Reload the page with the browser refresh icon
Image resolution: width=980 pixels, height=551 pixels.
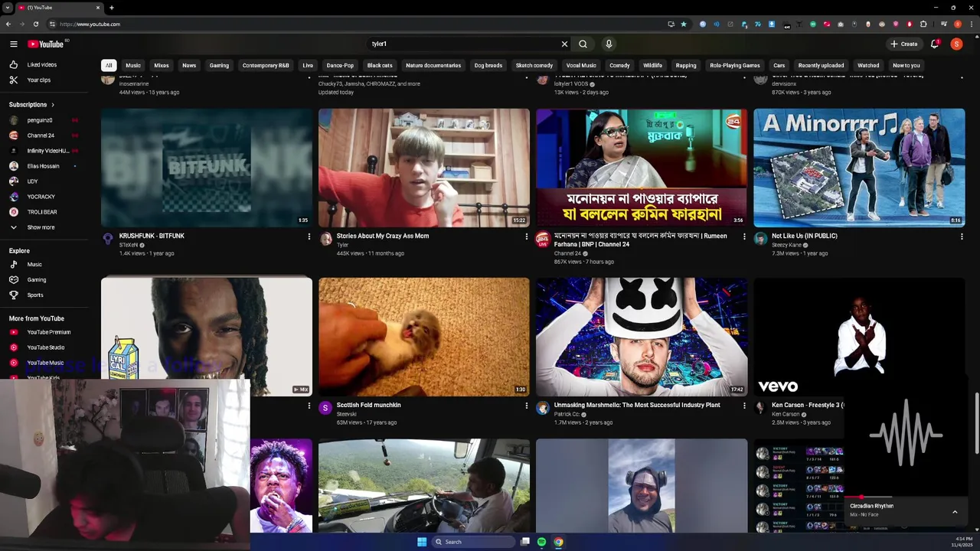[36, 24]
